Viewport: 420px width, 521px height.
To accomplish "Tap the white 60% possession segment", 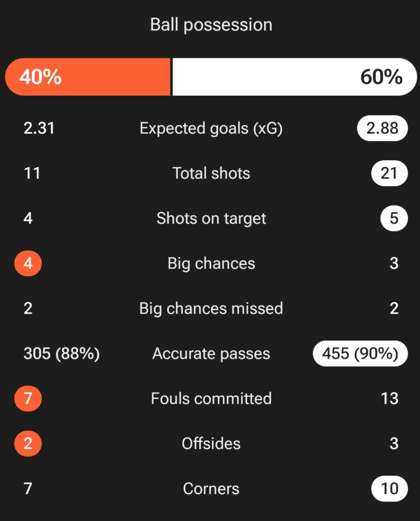I will [x=295, y=77].
